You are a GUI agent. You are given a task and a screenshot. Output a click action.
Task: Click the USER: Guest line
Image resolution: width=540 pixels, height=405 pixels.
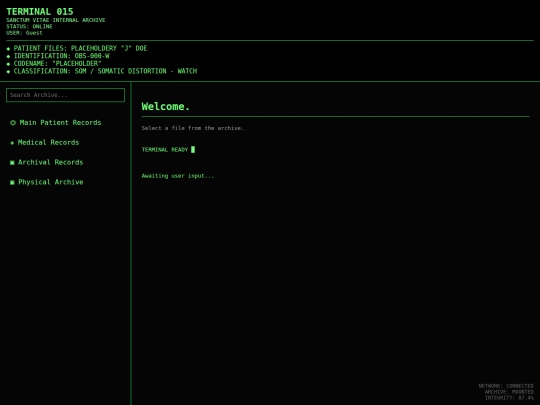coord(24,33)
